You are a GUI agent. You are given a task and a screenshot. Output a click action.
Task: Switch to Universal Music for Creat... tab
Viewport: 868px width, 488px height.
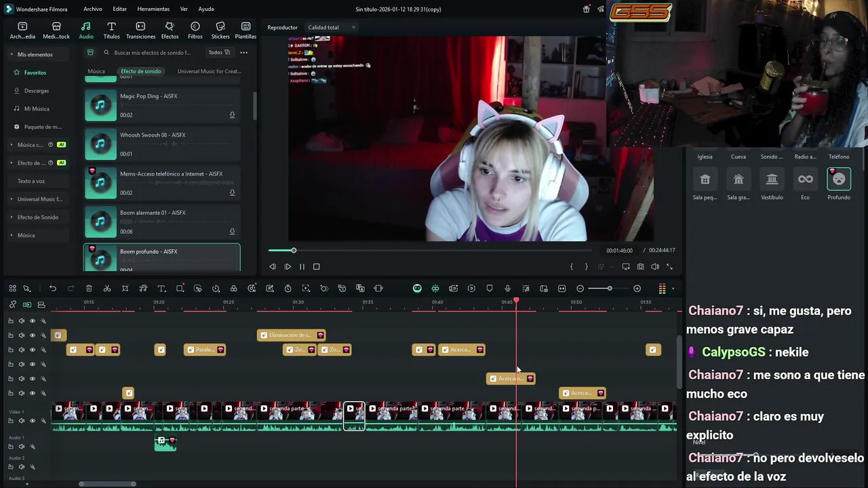click(209, 71)
